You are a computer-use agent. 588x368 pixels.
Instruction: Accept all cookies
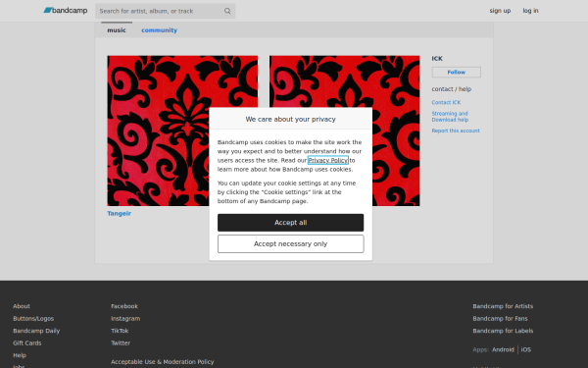(291, 223)
